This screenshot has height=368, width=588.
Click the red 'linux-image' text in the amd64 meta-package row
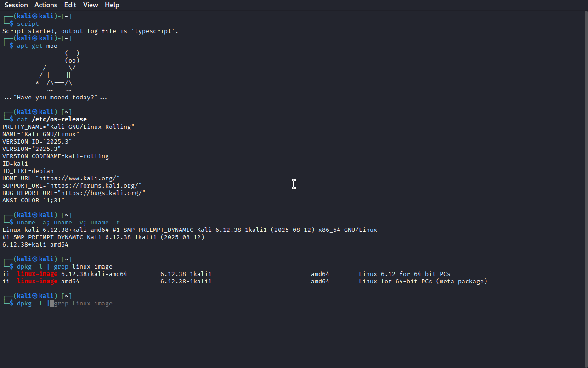[37, 282]
